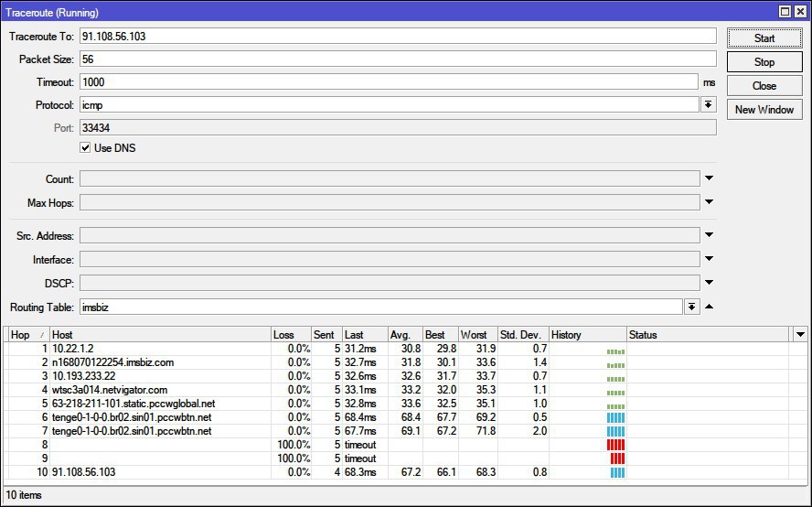This screenshot has width=812, height=507.
Task: Expand the Interface field arrow
Action: point(709,260)
